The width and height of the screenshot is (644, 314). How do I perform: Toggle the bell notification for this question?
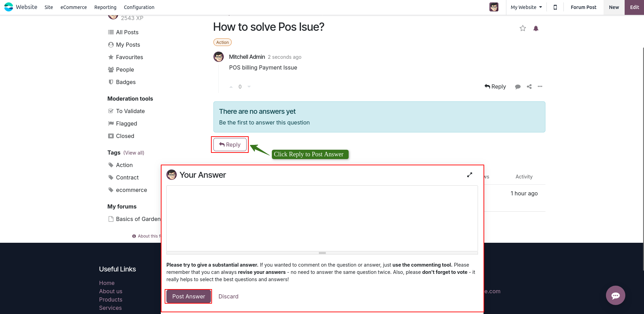pyautogui.click(x=536, y=28)
